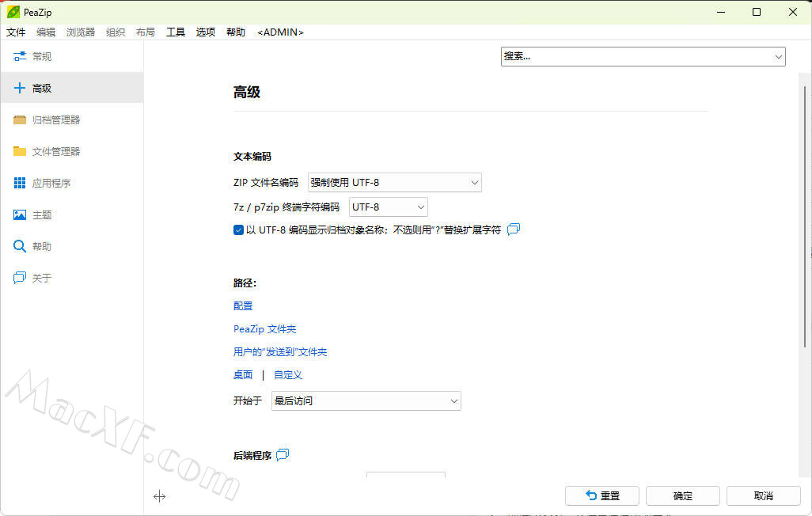The height and width of the screenshot is (516, 812).
Task: Select the 高级 settings page
Action: (72, 88)
